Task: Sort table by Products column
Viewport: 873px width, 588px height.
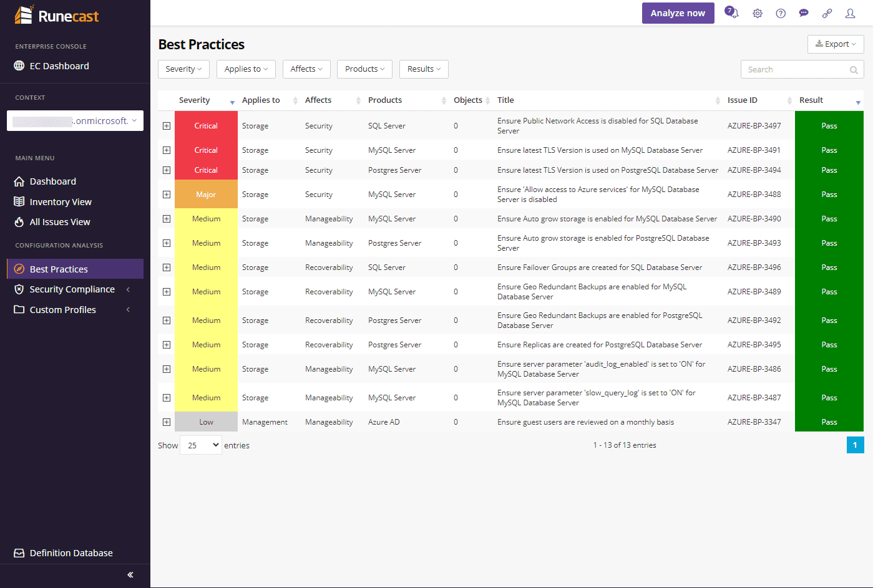Action: [x=407, y=100]
